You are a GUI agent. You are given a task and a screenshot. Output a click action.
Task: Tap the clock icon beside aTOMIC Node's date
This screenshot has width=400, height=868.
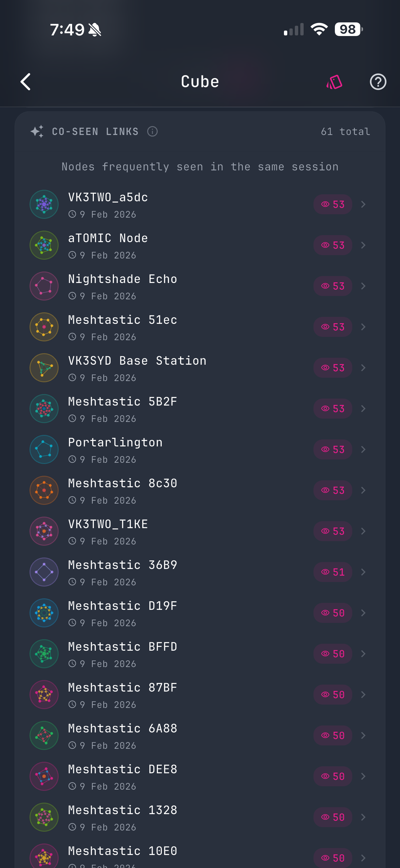point(72,255)
